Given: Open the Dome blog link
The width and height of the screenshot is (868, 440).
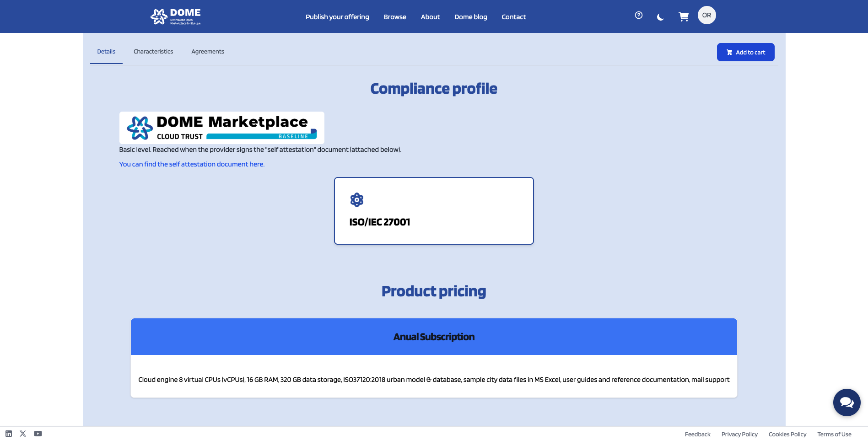Looking at the screenshot, I should click(470, 17).
